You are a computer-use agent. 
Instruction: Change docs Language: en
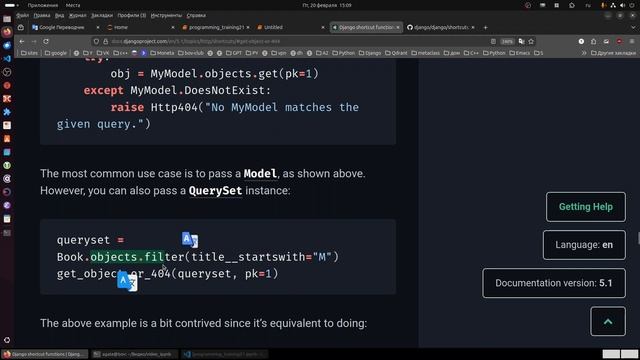click(584, 245)
